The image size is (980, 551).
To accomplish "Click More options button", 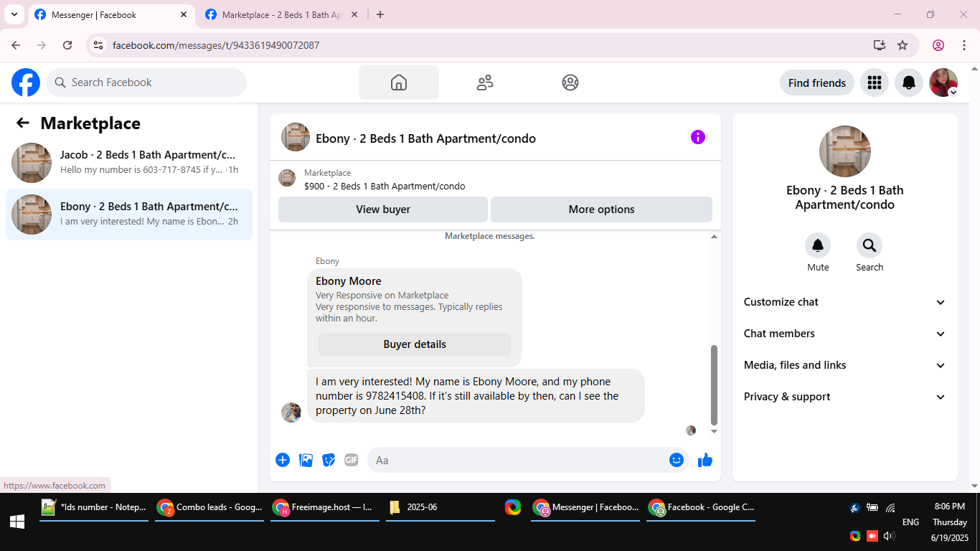I will pyautogui.click(x=601, y=209).
